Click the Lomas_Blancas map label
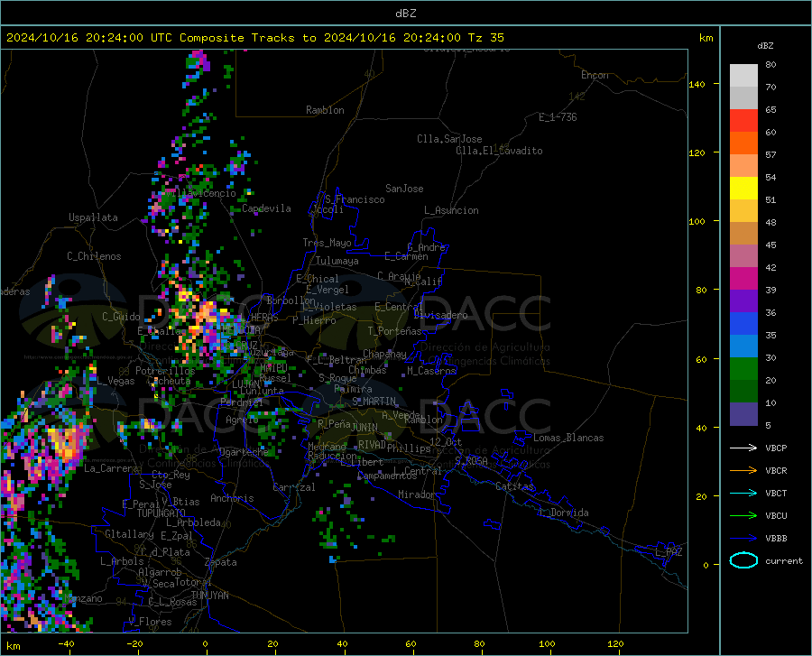The height and width of the screenshot is (656, 812). (x=568, y=438)
